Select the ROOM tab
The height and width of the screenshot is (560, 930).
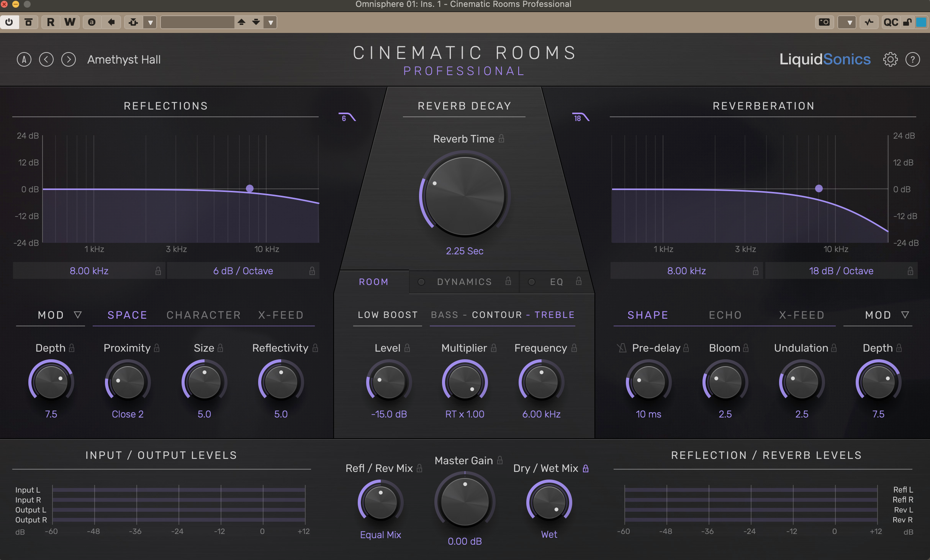coord(374,282)
